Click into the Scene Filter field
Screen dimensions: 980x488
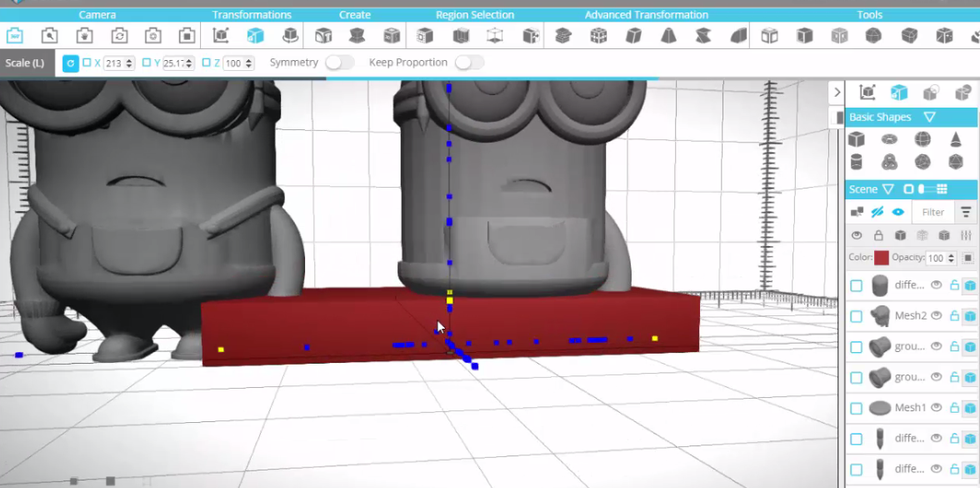click(933, 212)
